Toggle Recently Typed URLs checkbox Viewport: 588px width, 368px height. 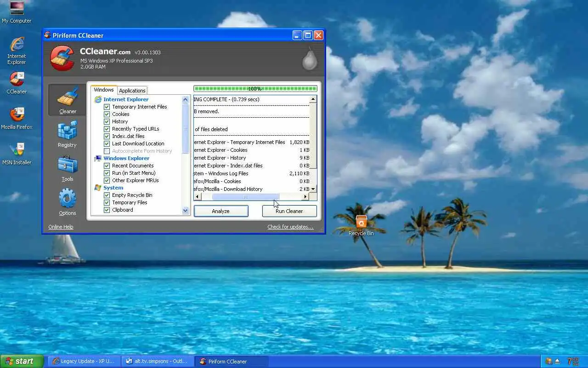click(x=107, y=129)
